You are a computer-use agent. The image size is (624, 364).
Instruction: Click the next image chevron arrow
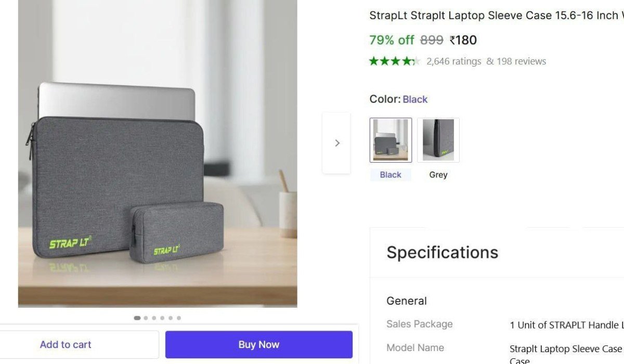337,143
